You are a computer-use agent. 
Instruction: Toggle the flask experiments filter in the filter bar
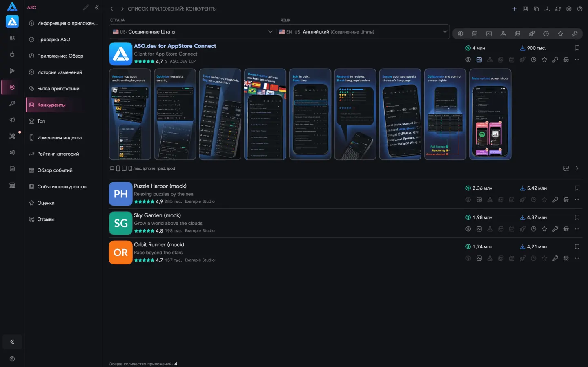[503, 34]
